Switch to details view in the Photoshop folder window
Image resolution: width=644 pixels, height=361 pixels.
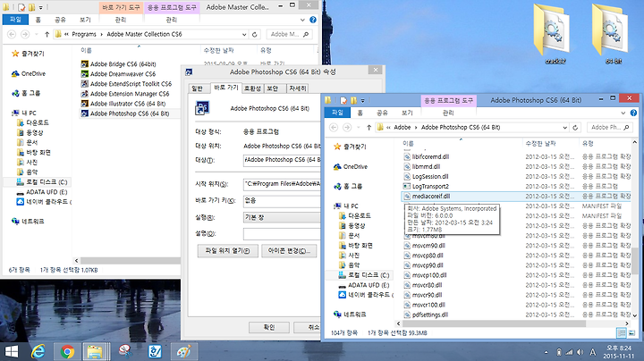pyautogui.click(x=622, y=333)
